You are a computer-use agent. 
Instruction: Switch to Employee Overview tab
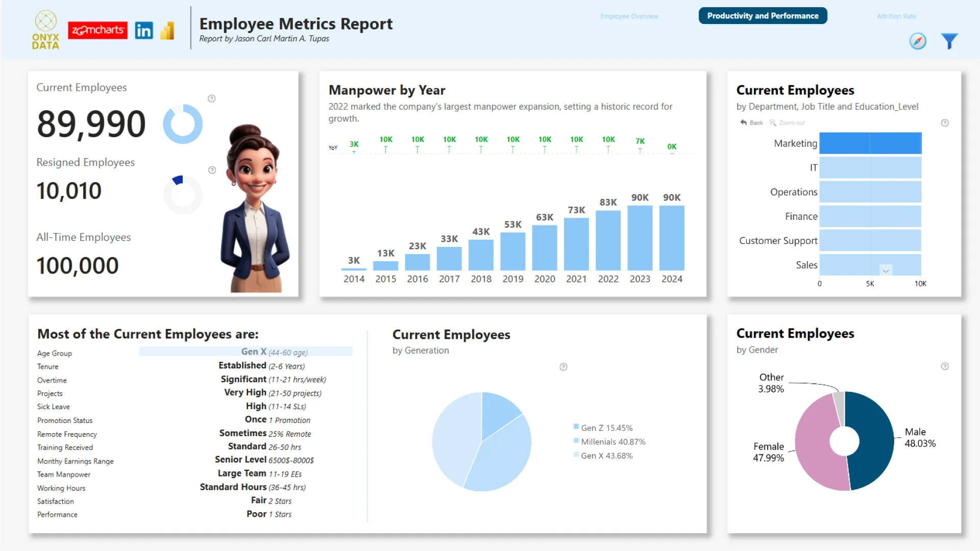pyautogui.click(x=629, y=16)
